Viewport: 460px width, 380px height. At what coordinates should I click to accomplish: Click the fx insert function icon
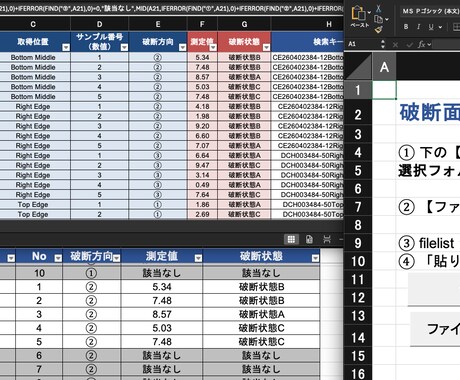pyautogui.click(x=422, y=44)
